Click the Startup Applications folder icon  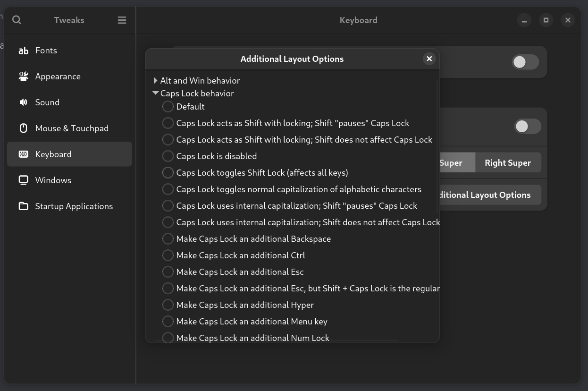[24, 206]
